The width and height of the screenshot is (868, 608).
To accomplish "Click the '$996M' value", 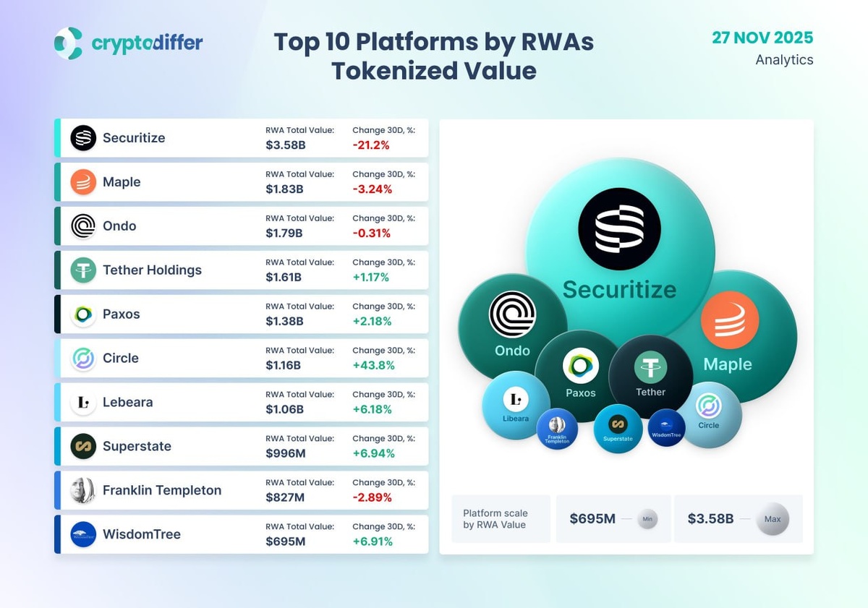I will [x=285, y=453].
